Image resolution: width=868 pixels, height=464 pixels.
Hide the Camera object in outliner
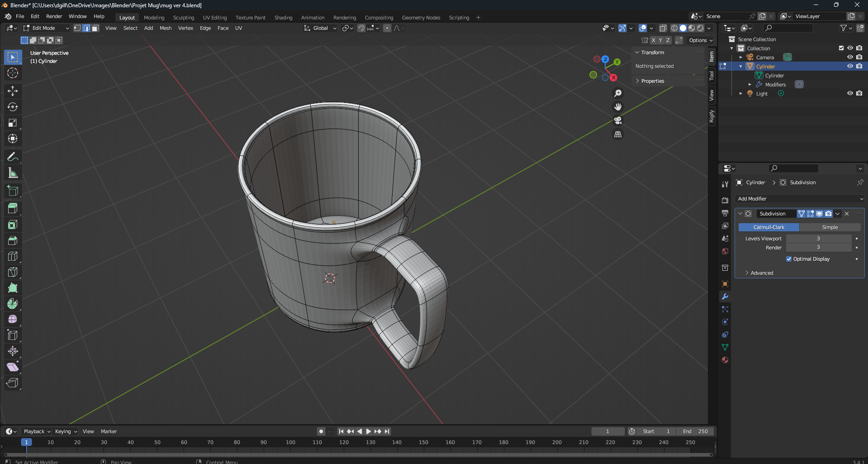(850, 57)
